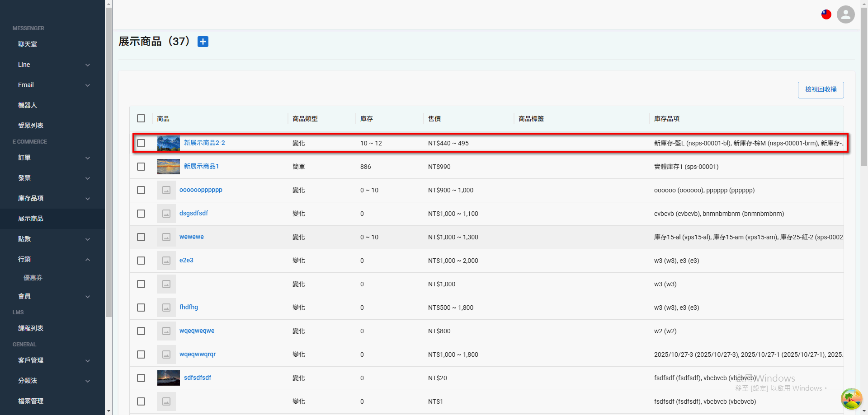
Task: Click the 886 stock value
Action: 366,167
